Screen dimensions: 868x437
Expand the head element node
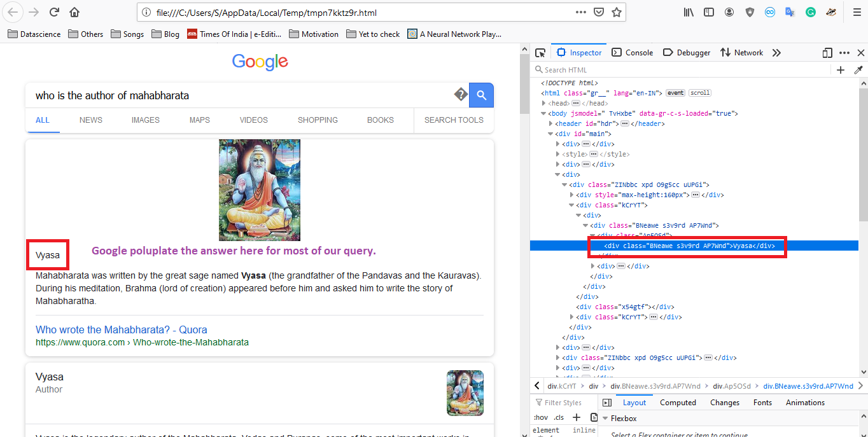tap(543, 103)
